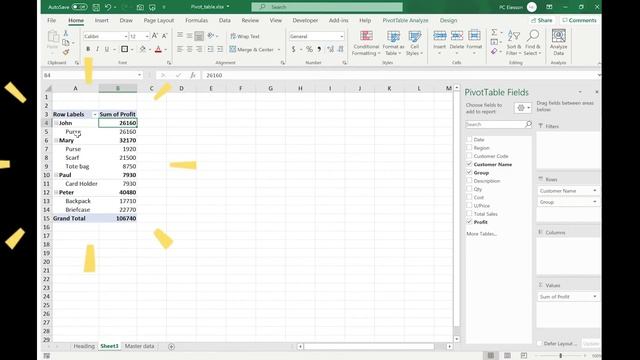Viewport: 640px width, 360px height.
Task: Uncheck the Group field checkbox
Action: click(469, 172)
